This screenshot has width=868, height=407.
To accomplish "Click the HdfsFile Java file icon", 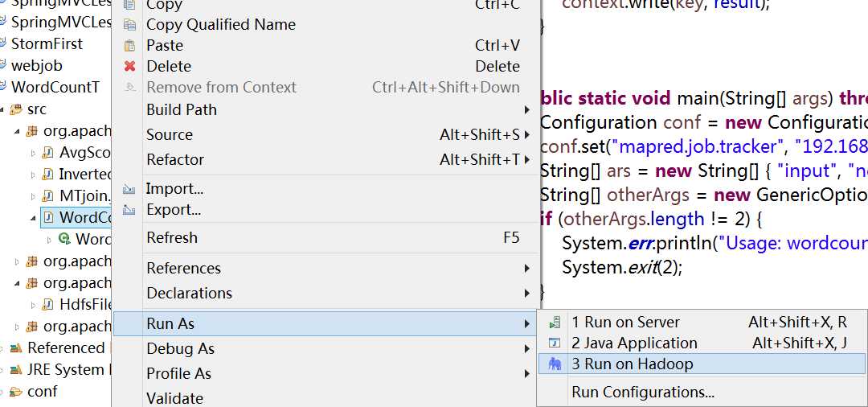I will [48, 305].
